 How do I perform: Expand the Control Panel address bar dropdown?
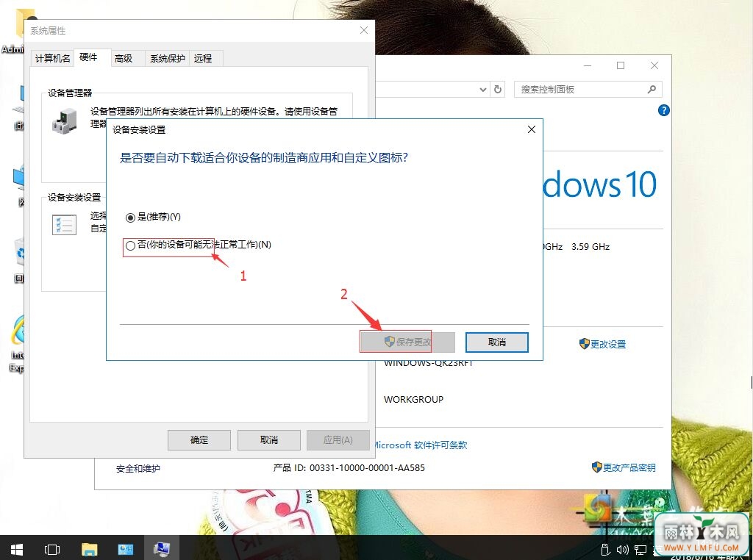pyautogui.click(x=483, y=90)
